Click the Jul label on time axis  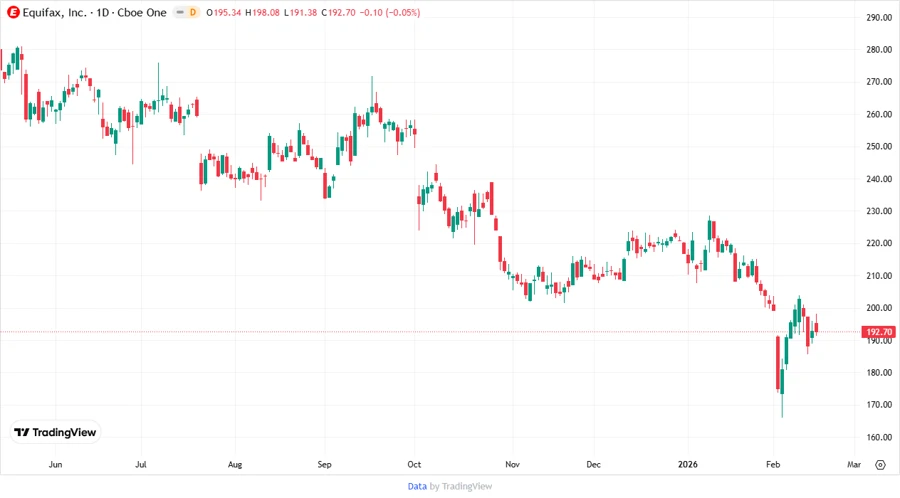141,465
